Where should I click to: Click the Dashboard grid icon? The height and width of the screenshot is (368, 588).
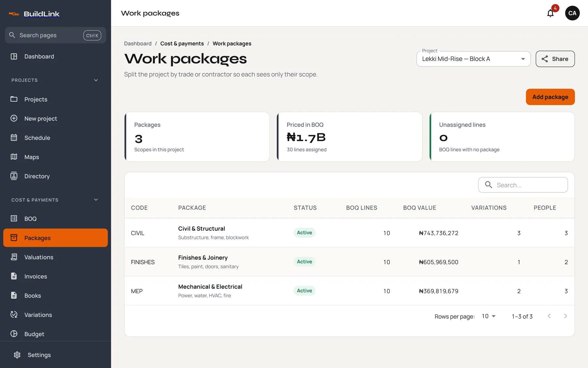(14, 56)
